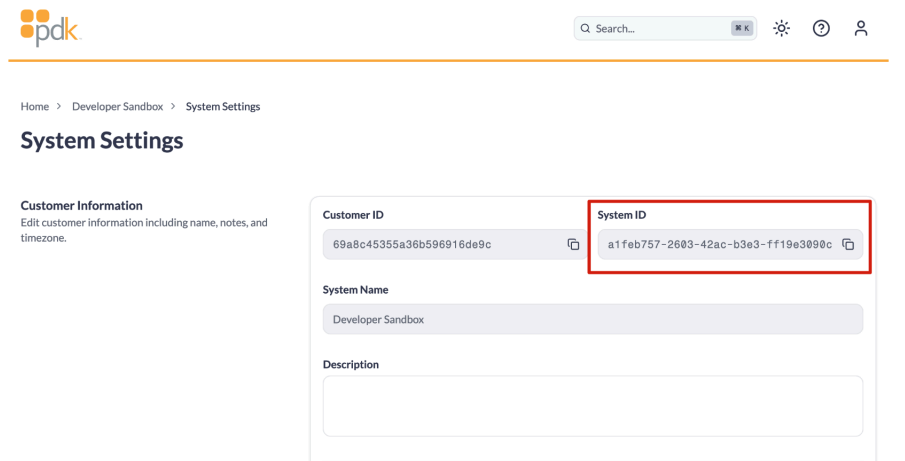Go to Home breadcrumb link
The image size is (905, 461).
click(x=35, y=107)
